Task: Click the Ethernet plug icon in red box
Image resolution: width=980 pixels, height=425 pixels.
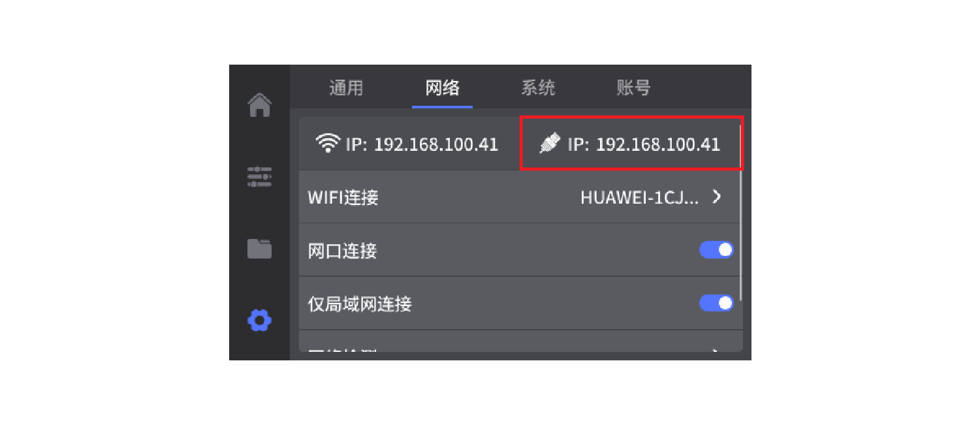Action: (550, 143)
